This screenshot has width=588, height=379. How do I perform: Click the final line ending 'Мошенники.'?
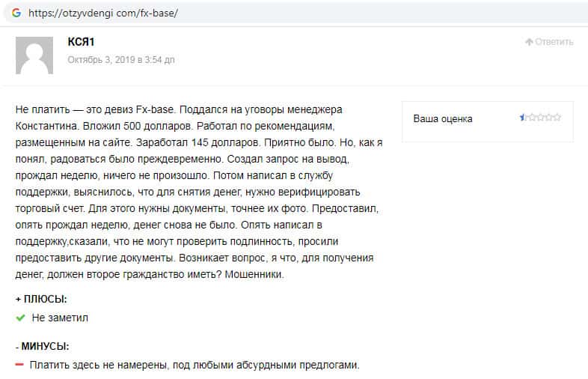pyautogui.click(x=150, y=275)
